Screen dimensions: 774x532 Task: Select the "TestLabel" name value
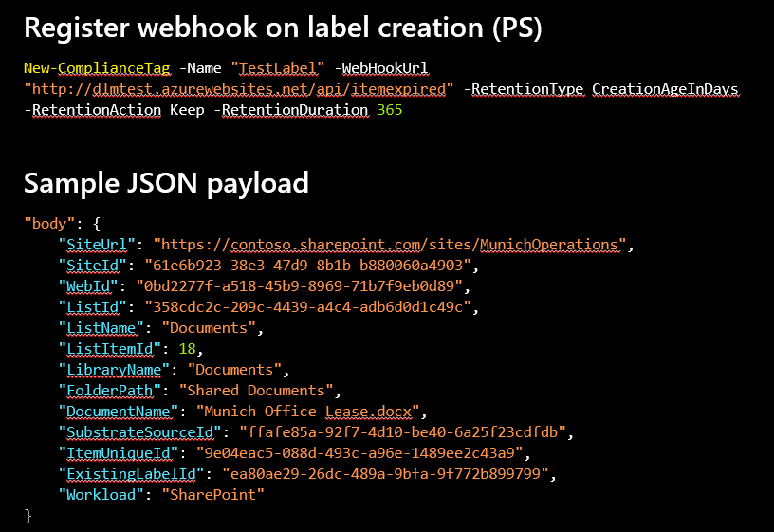(x=277, y=68)
